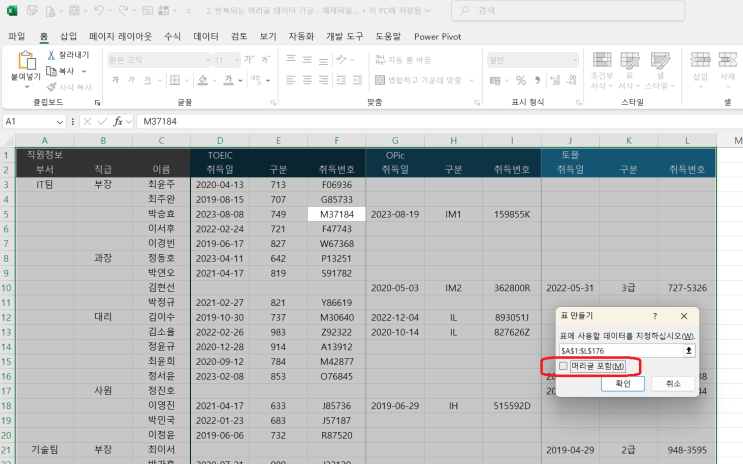
Task: Click the 서식 복사 format painter
Action: click(69, 87)
